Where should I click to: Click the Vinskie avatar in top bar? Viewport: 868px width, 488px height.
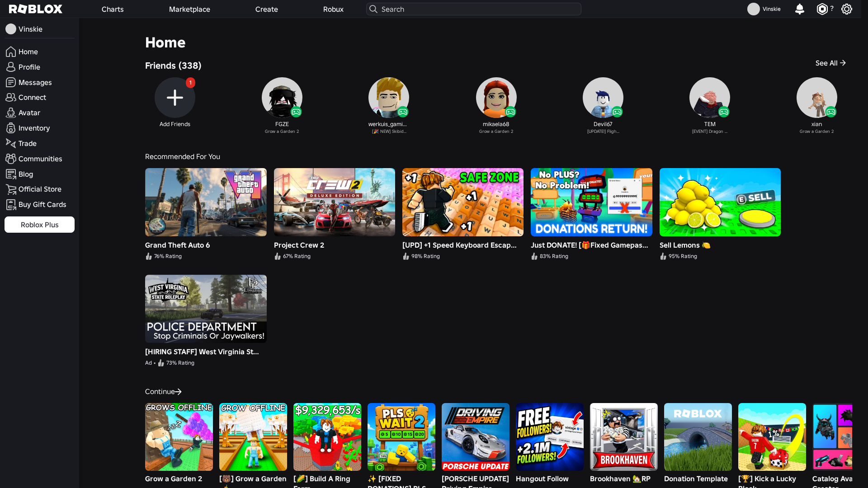tap(753, 9)
